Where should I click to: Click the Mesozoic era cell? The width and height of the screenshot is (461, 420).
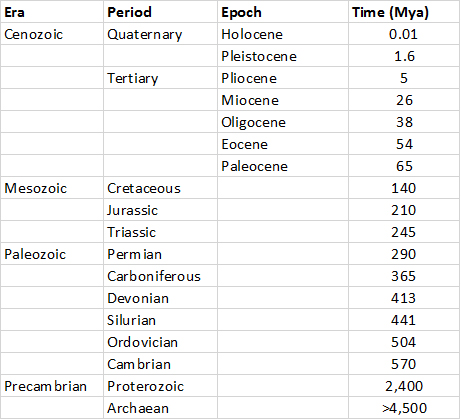(52, 188)
